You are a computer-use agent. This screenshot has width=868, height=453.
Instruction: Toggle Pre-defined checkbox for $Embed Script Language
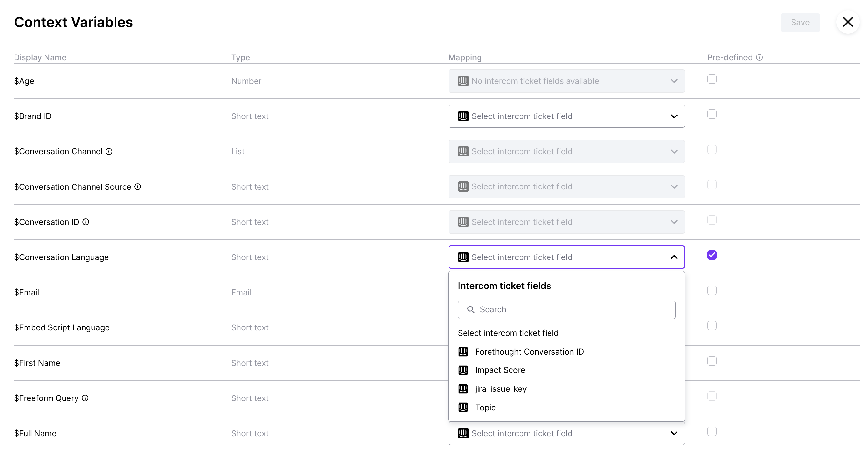point(712,326)
